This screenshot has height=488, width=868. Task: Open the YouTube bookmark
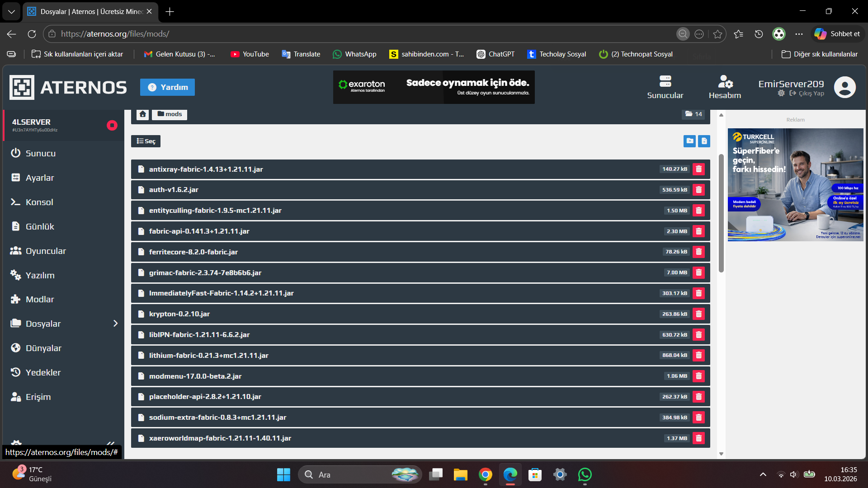point(250,54)
